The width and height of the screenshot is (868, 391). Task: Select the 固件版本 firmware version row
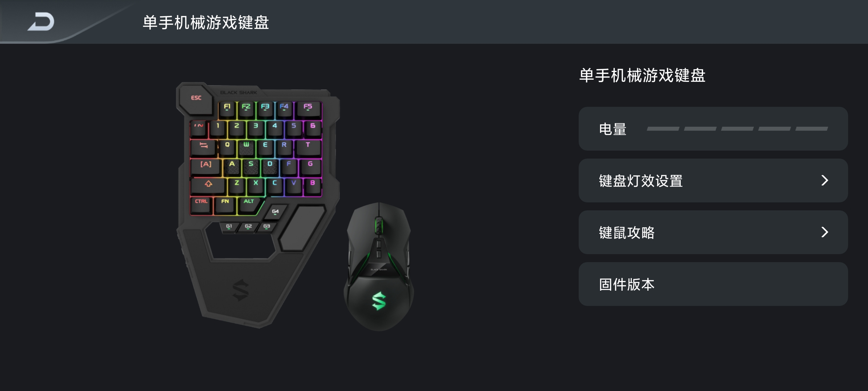click(x=713, y=284)
